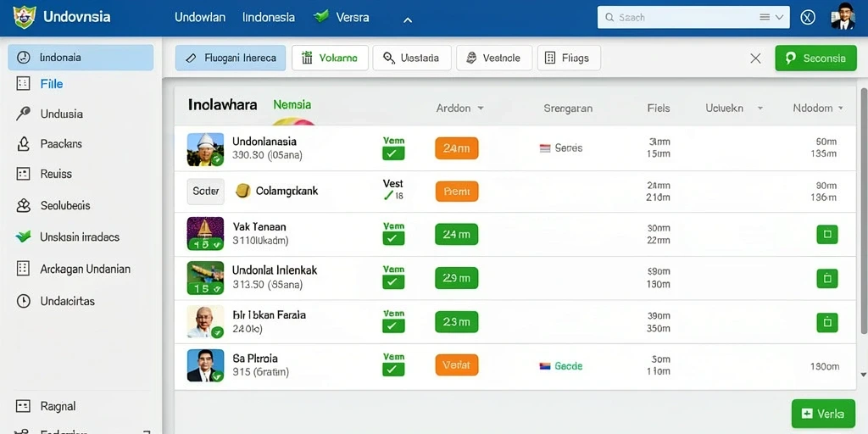Toggle the Vest checkmark for Colamgrkank

(x=388, y=196)
